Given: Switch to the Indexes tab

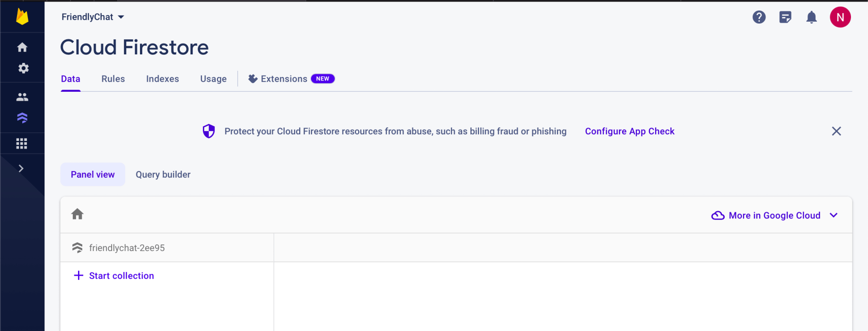Looking at the screenshot, I should [x=162, y=79].
